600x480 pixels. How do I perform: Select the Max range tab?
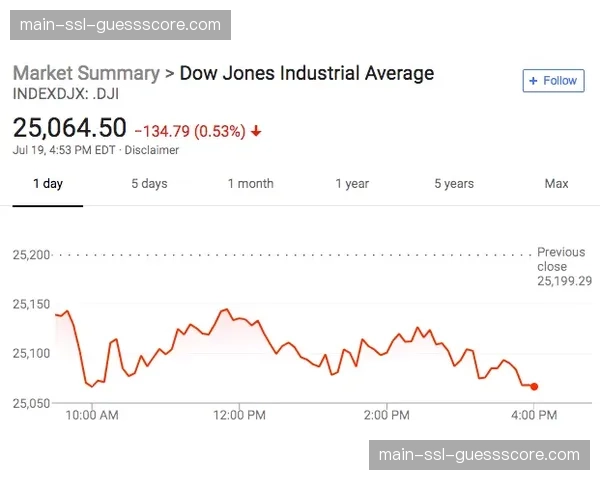pyautogui.click(x=556, y=184)
